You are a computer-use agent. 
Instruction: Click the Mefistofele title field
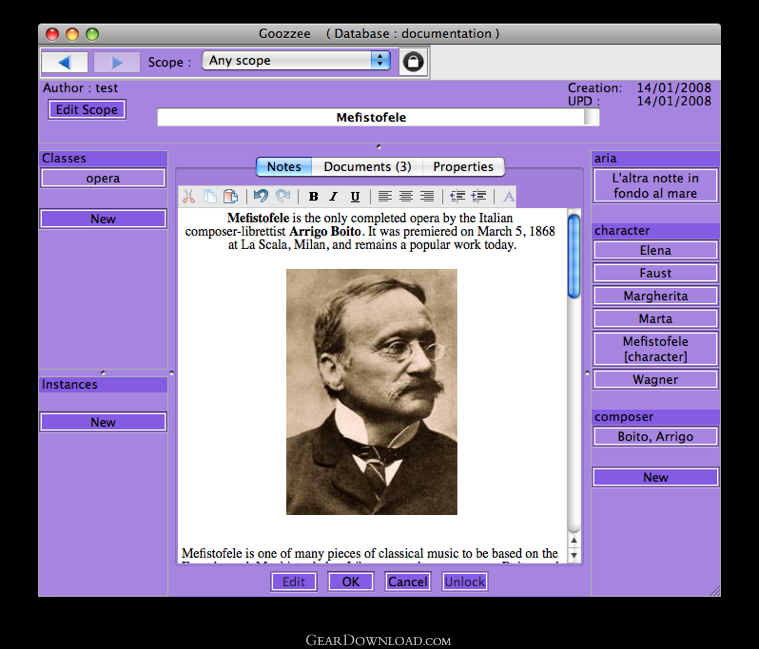pyautogui.click(x=371, y=117)
